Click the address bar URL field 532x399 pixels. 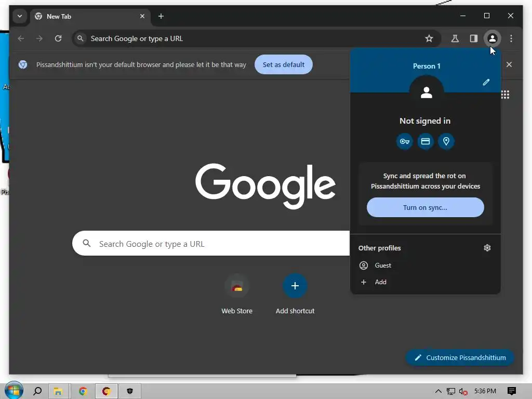pyautogui.click(x=256, y=38)
